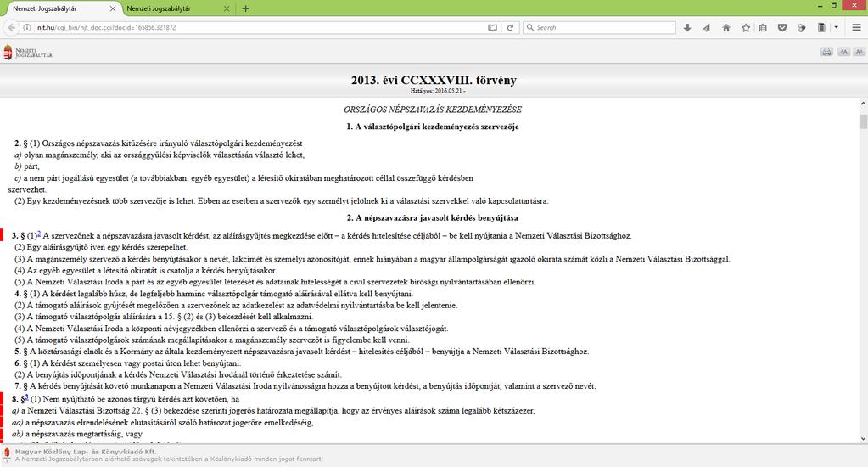This screenshot has width=868, height=467.
Task: Click the footer coat-of-arms icon
Action: (x=7, y=455)
